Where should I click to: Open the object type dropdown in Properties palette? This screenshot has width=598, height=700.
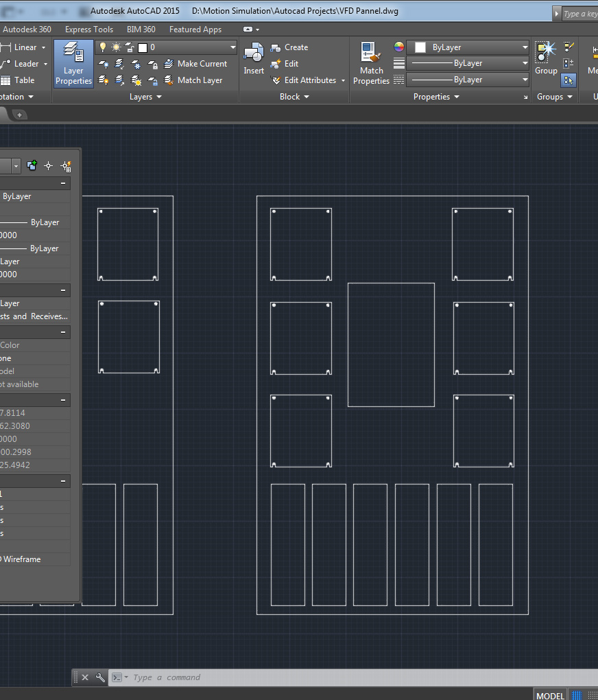click(16, 166)
